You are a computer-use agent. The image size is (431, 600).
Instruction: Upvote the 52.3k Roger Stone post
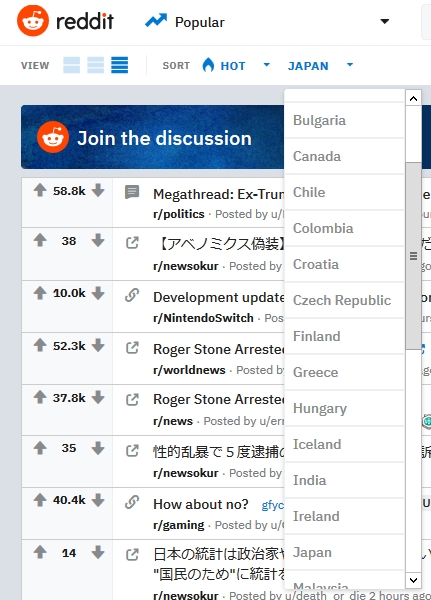click(40, 345)
